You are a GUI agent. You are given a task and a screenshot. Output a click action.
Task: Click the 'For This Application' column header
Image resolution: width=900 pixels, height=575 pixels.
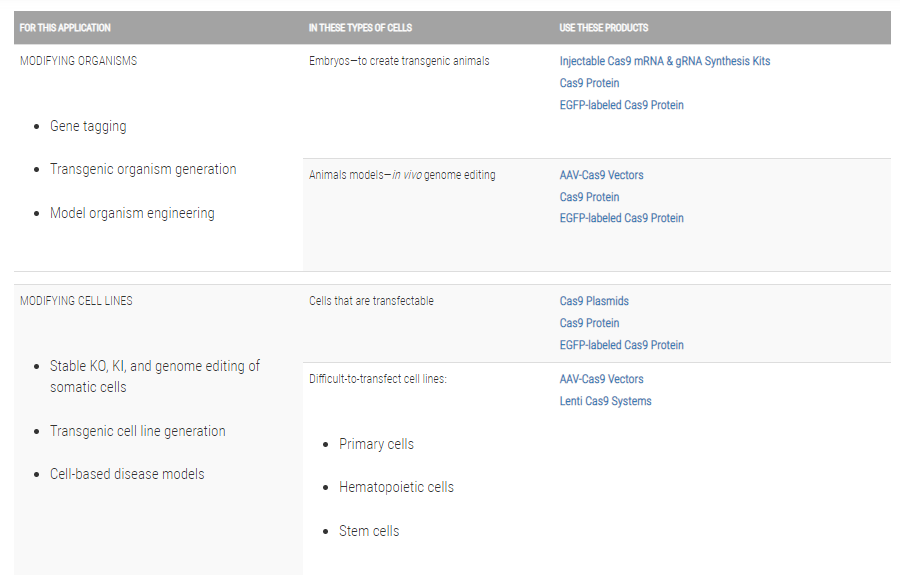[x=65, y=28]
